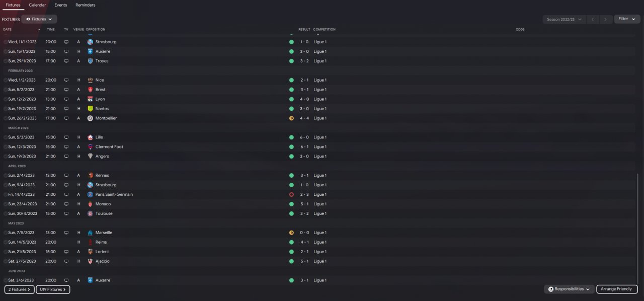Open the Reminders tab
This screenshot has height=301, width=644.
tap(85, 5)
